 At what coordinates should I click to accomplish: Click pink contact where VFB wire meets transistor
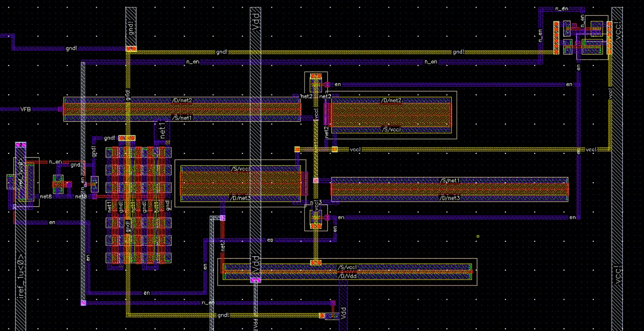click(x=60, y=109)
